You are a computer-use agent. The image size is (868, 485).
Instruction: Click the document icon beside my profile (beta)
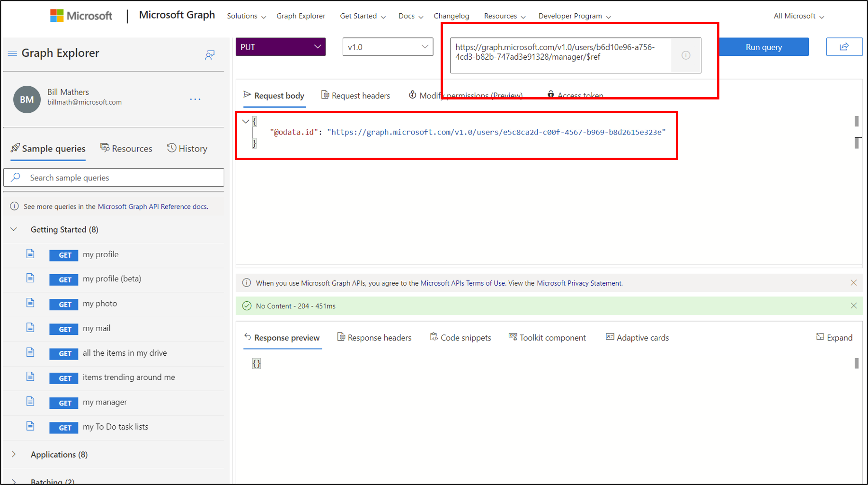click(x=30, y=278)
